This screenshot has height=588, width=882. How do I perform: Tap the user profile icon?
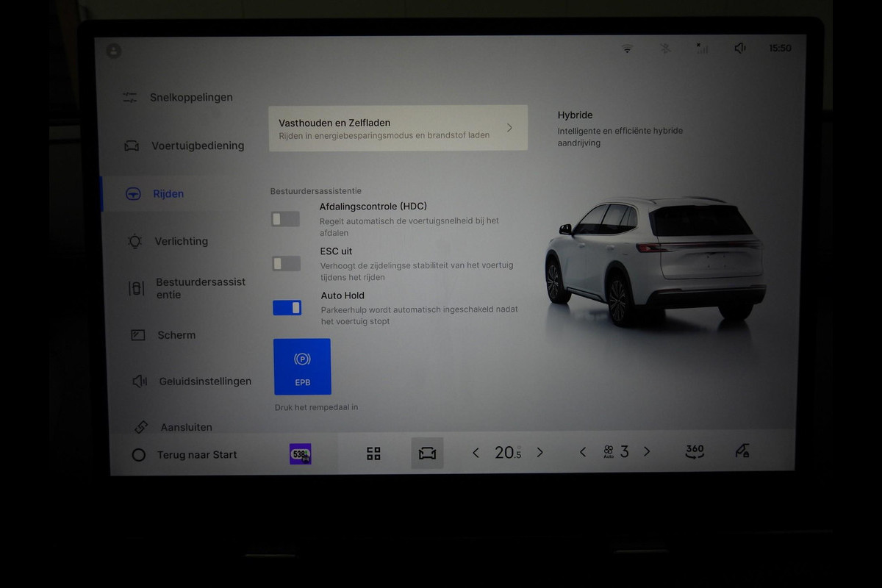[x=113, y=51]
